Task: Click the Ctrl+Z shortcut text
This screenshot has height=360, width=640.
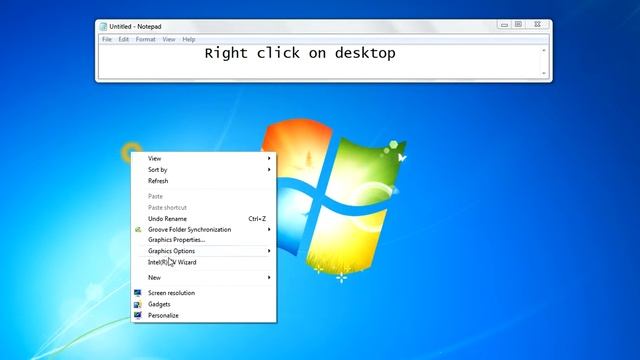Action: [257, 219]
